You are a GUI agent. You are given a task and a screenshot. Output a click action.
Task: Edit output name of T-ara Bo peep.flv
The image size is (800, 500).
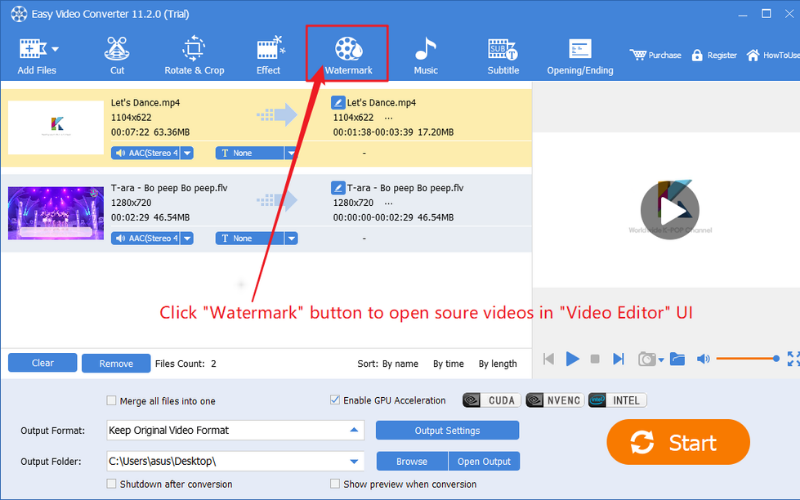click(338, 188)
